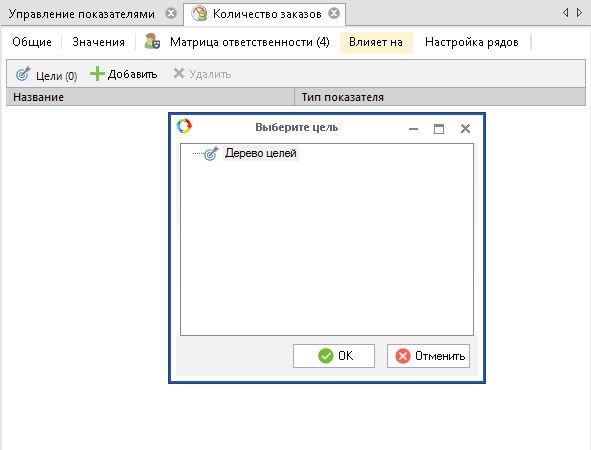Switch to the Значения tab

click(x=98, y=42)
